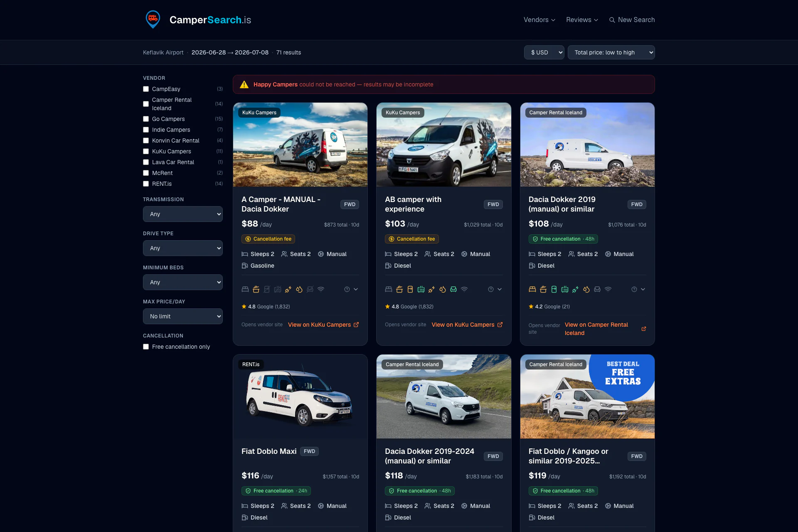Click the cooking pot icon on AB camper with experience card
The width and height of the screenshot is (798, 532).
[x=399, y=289]
